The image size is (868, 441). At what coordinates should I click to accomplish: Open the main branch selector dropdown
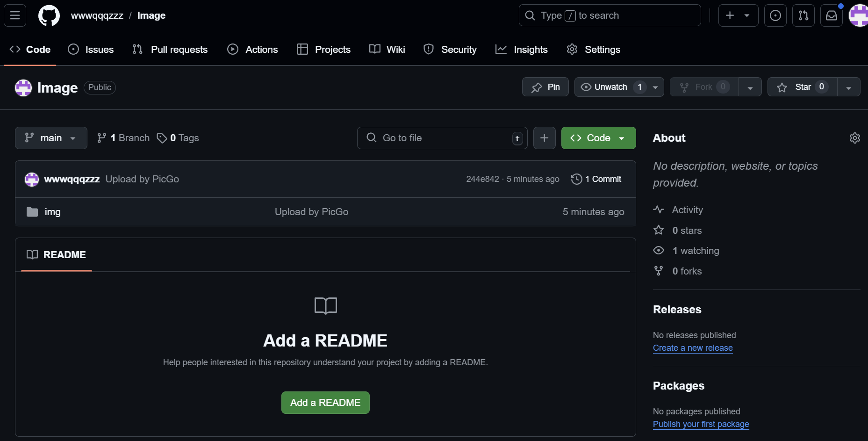tap(51, 138)
